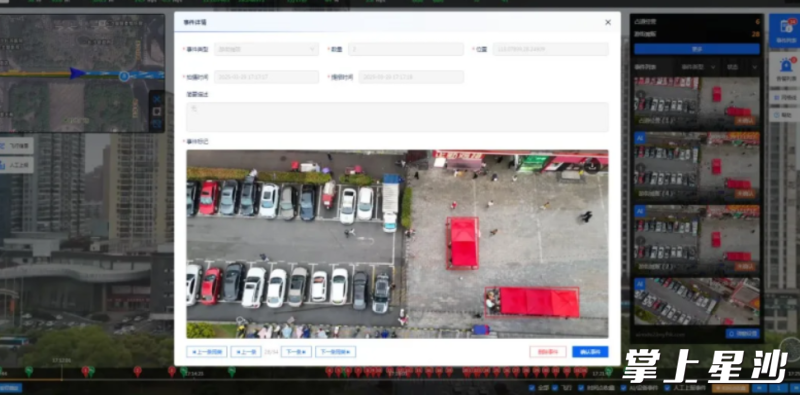This screenshot has height=395, width=800.
Task: Expand the 状态 filter dropdown in side panel
Action: coord(742,67)
